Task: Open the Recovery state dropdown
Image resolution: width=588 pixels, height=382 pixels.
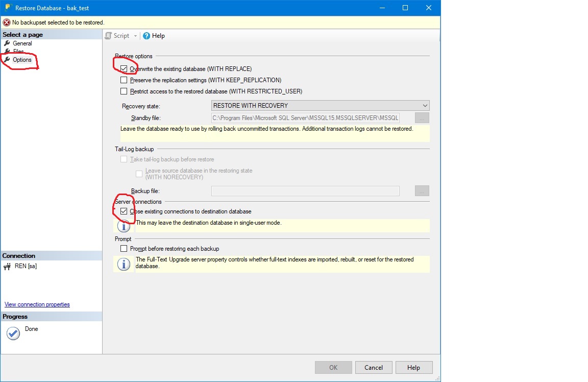Action: pyautogui.click(x=320, y=105)
